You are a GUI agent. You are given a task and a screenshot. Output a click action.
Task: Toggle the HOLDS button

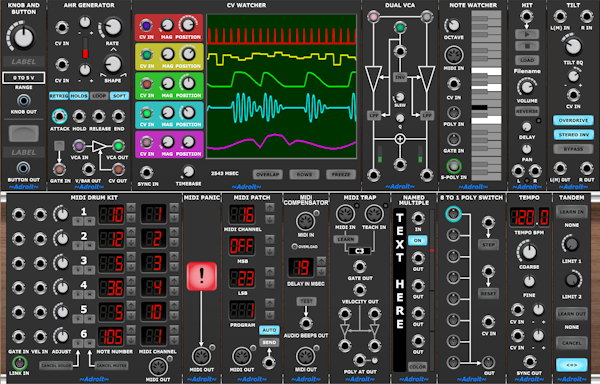[79, 96]
